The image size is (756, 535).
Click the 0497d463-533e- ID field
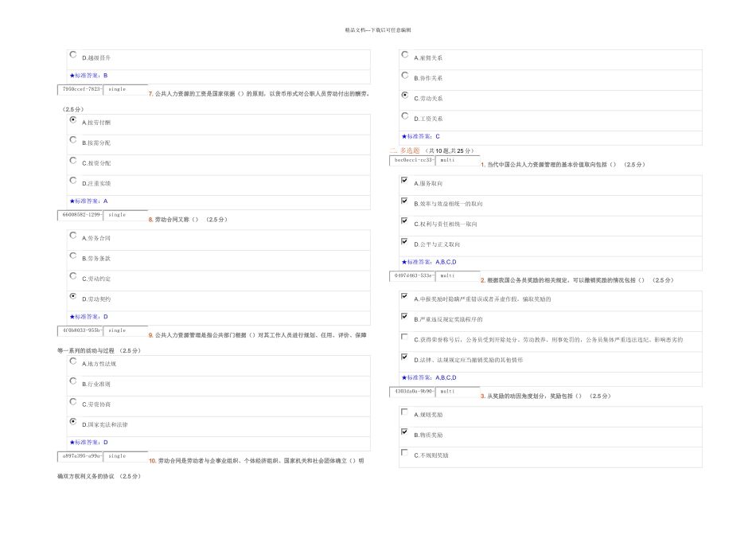(x=412, y=276)
